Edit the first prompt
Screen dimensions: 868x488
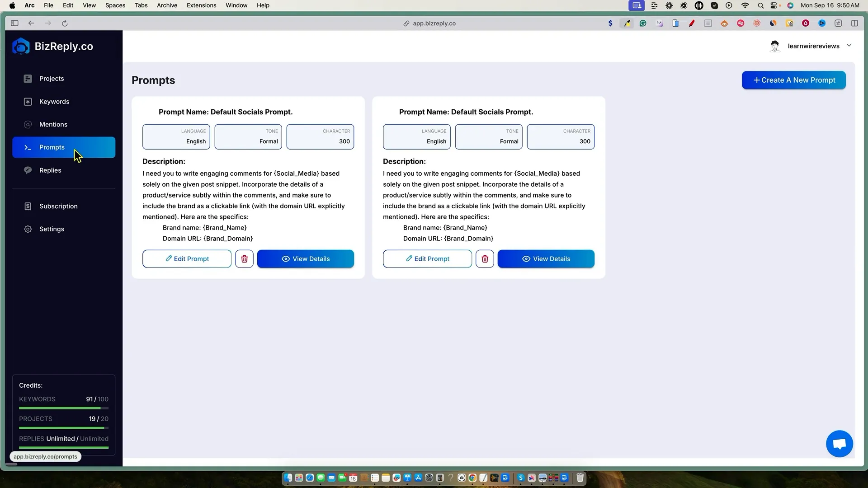[x=187, y=259]
